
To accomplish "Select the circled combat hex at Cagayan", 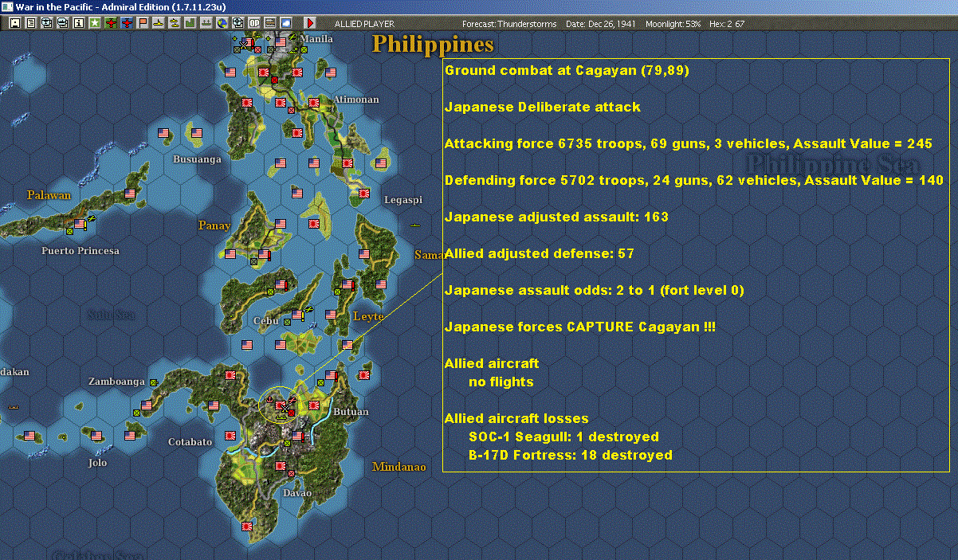I will point(281,406).
